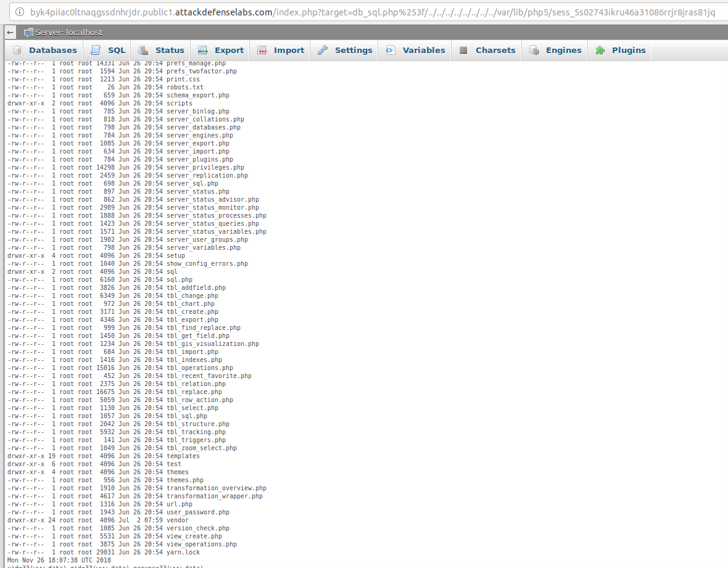This screenshot has height=568, width=728.
Task: Select the Export tab text
Action: (229, 51)
